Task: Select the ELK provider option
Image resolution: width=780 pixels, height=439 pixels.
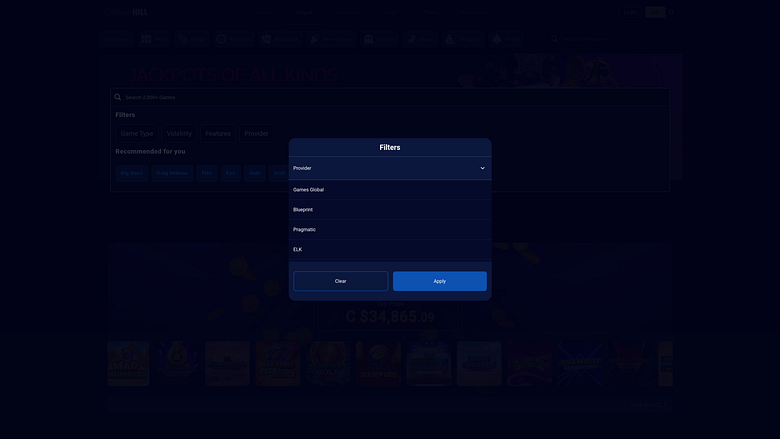Action: click(390, 250)
